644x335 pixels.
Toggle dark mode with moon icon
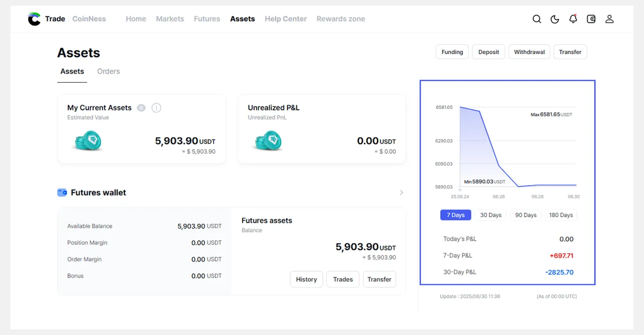point(555,19)
